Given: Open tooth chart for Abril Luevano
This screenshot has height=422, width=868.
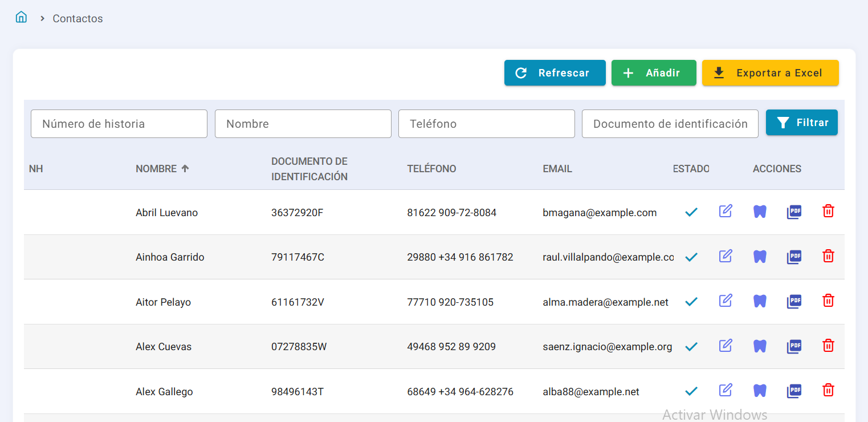Looking at the screenshot, I should pyautogui.click(x=760, y=212).
